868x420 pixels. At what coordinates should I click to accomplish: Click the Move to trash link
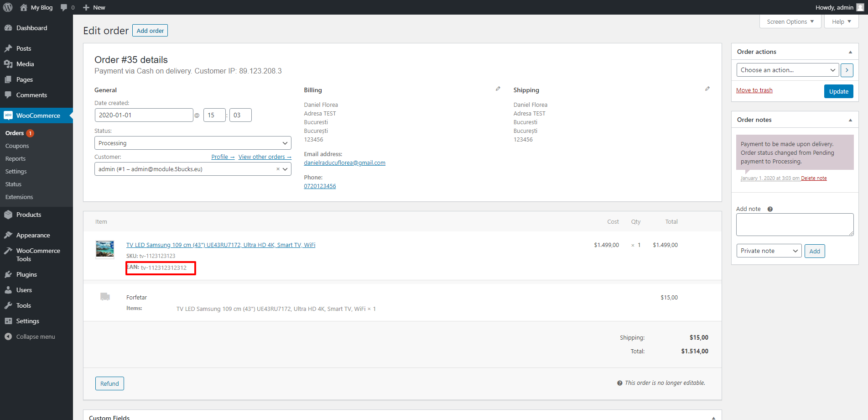click(x=754, y=90)
